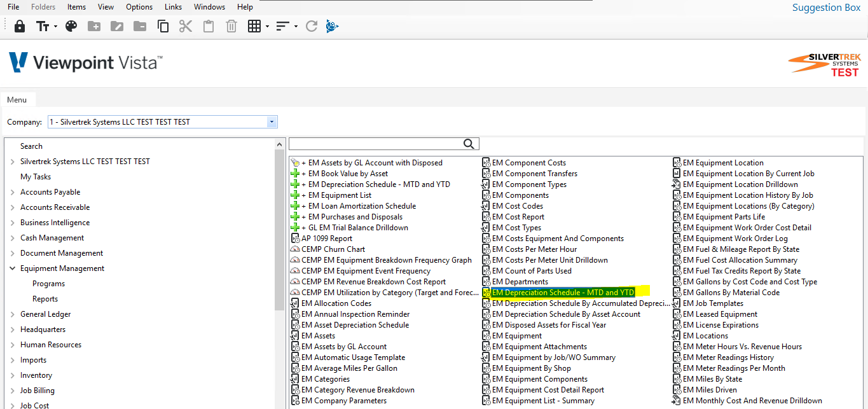Open the color theme palette
The image size is (868, 409).
[71, 26]
